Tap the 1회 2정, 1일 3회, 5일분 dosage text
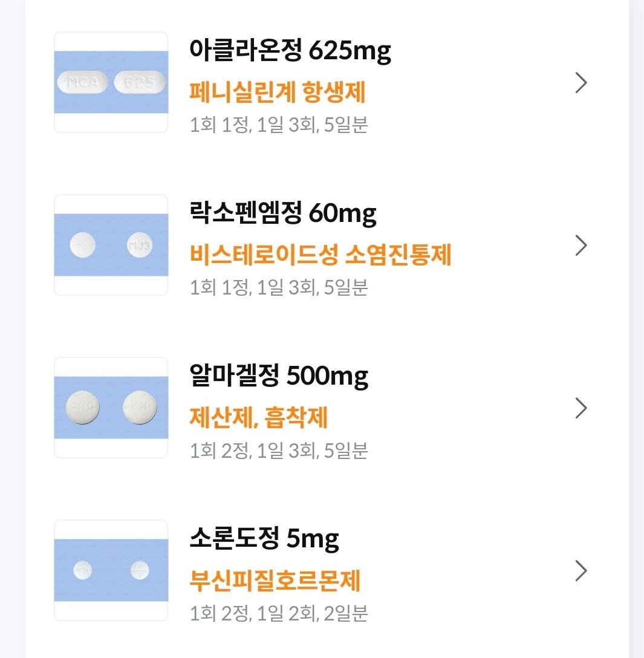The height and width of the screenshot is (658, 644). [x=279, y=451]
